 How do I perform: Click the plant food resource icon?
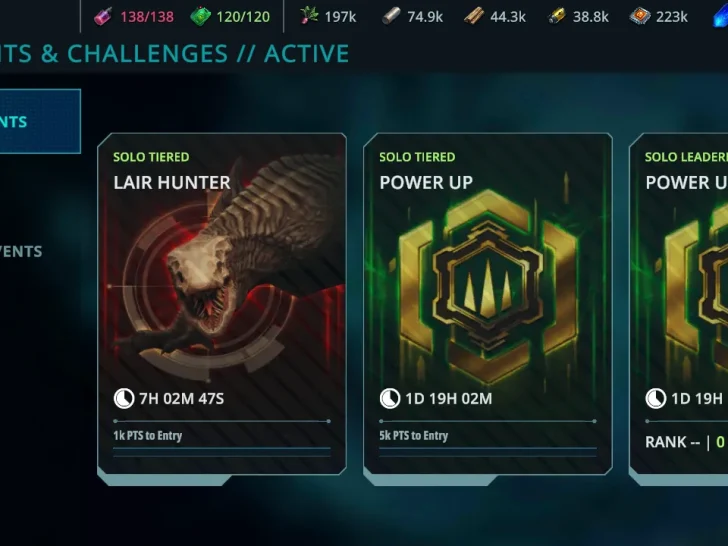(309, 16)
